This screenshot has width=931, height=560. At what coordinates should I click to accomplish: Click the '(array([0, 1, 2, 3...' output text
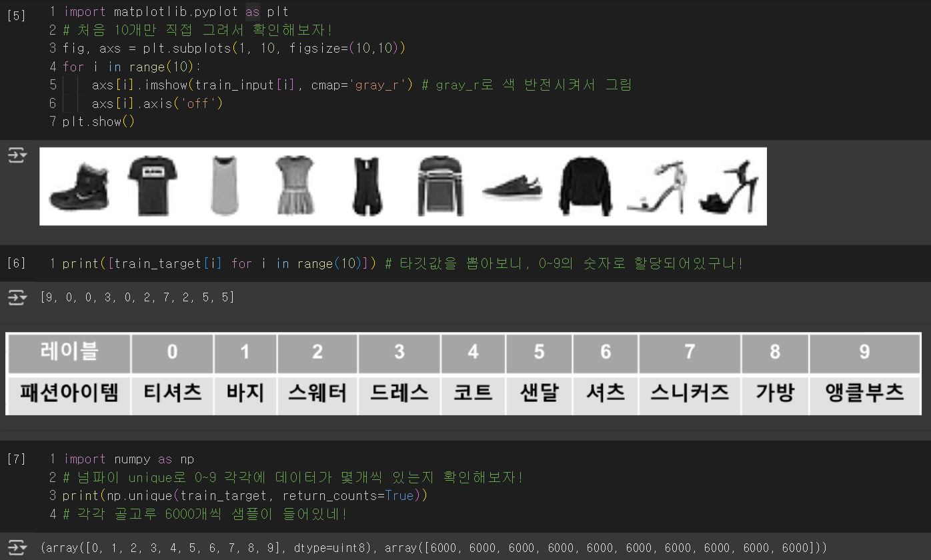433,548
